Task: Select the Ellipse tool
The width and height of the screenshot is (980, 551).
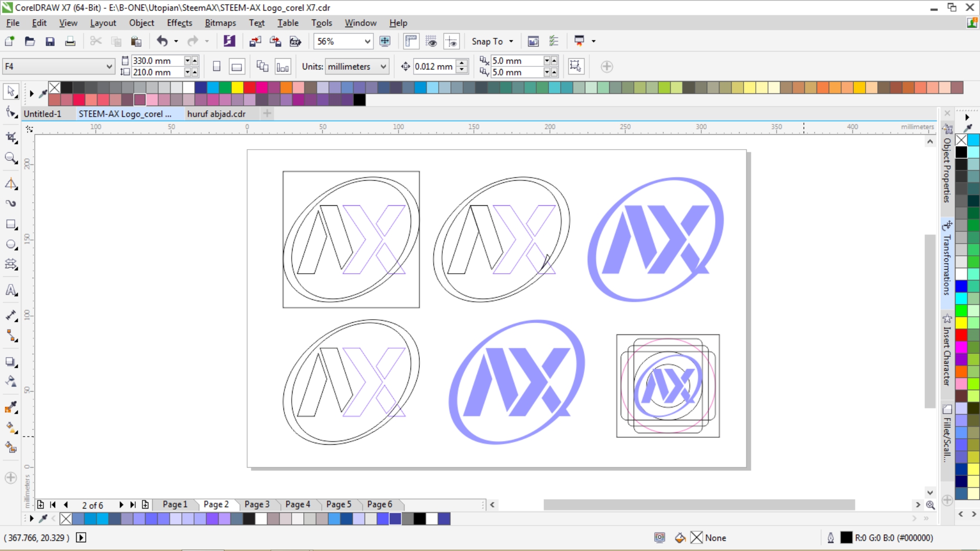Action: coord(11,244)
